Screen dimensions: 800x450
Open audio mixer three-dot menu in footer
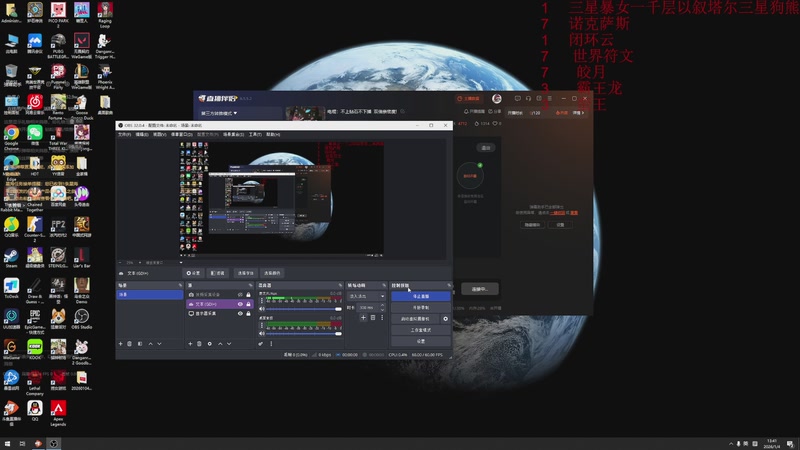271,344
